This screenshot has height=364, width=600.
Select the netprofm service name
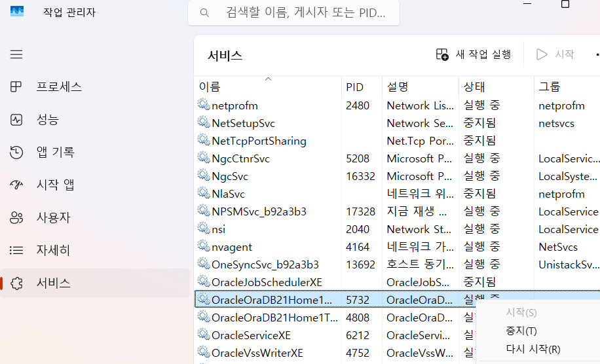[x=234, y=105]
